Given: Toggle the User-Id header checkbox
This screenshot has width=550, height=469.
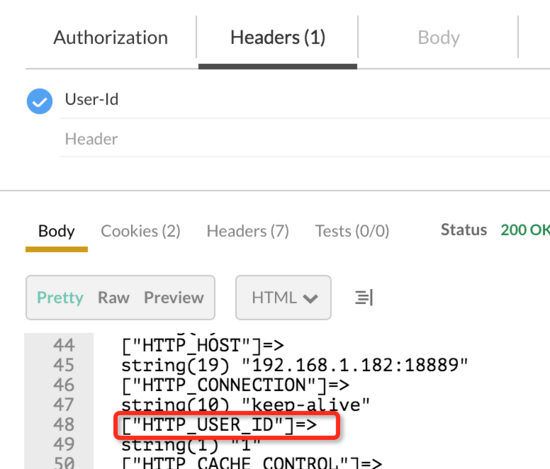Looking at the screenshot, I should point(40,101).
